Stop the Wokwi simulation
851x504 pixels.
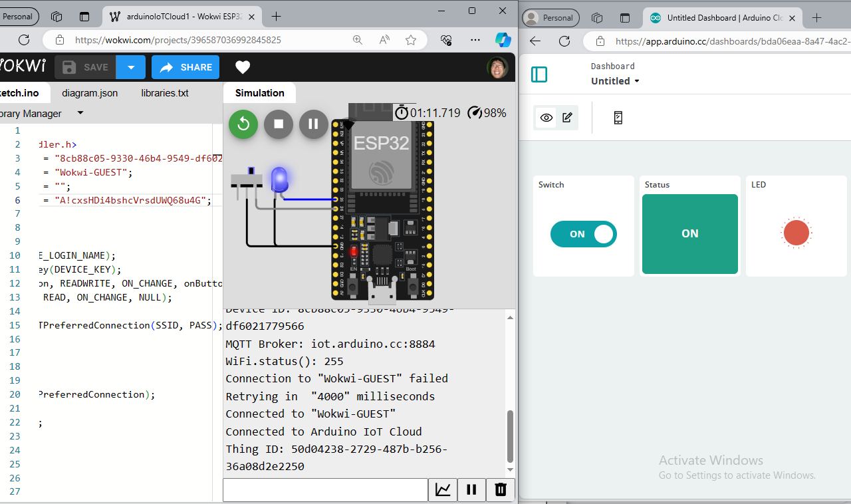coord(279,124)
